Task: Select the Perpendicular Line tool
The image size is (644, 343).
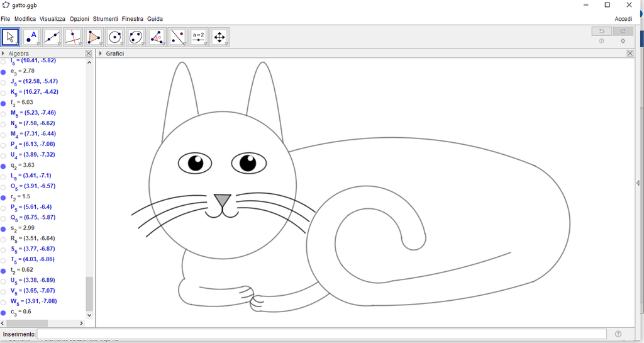Action: [x=73, y=37]
